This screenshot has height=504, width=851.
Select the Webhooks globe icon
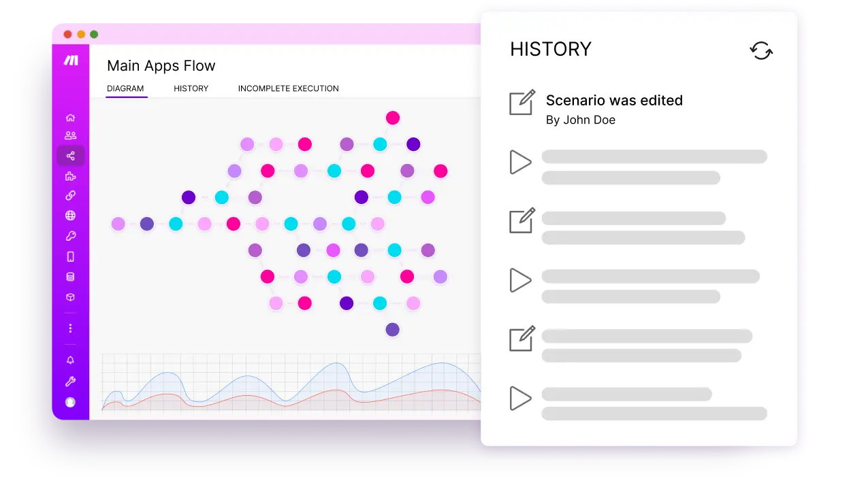coord(70,216)
